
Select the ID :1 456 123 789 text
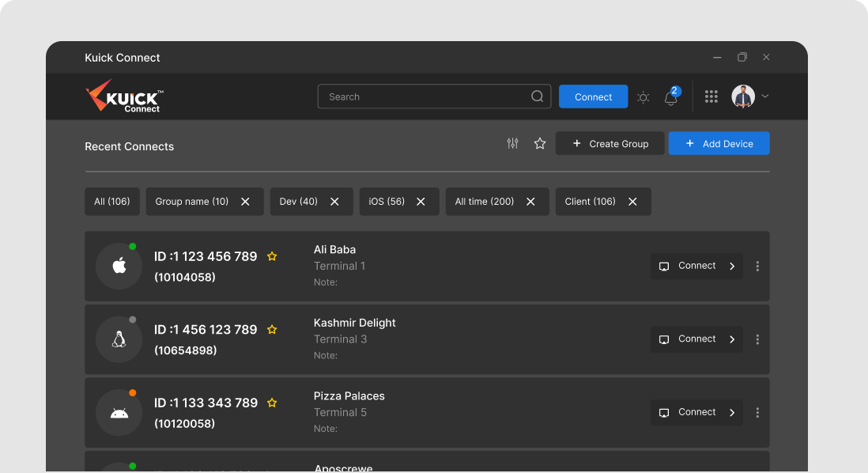click(206, 330)
